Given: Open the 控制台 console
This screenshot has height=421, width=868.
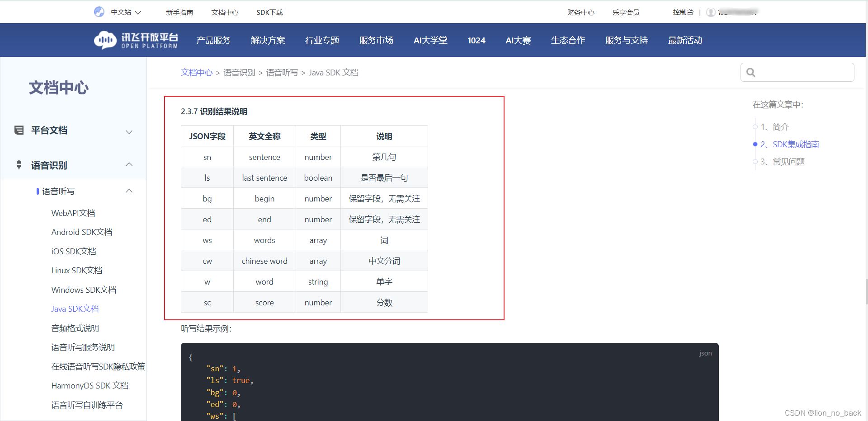Looking at the screenshot, I should 683,12.
